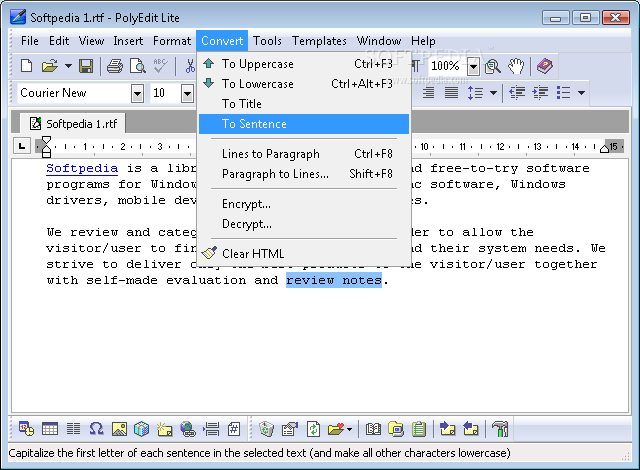Open the Help menu
Screen dimensions: 640x470
click(x=423, y=41)
